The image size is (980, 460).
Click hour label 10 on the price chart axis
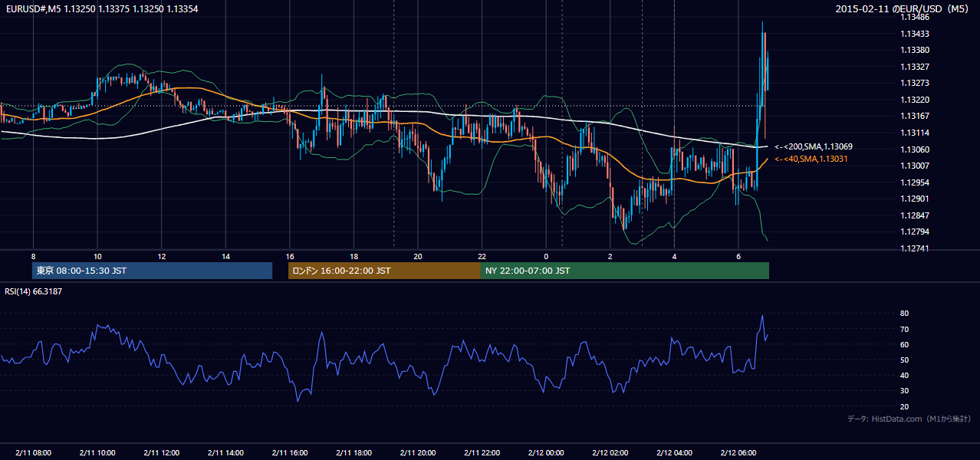click(x=97, y=255)
